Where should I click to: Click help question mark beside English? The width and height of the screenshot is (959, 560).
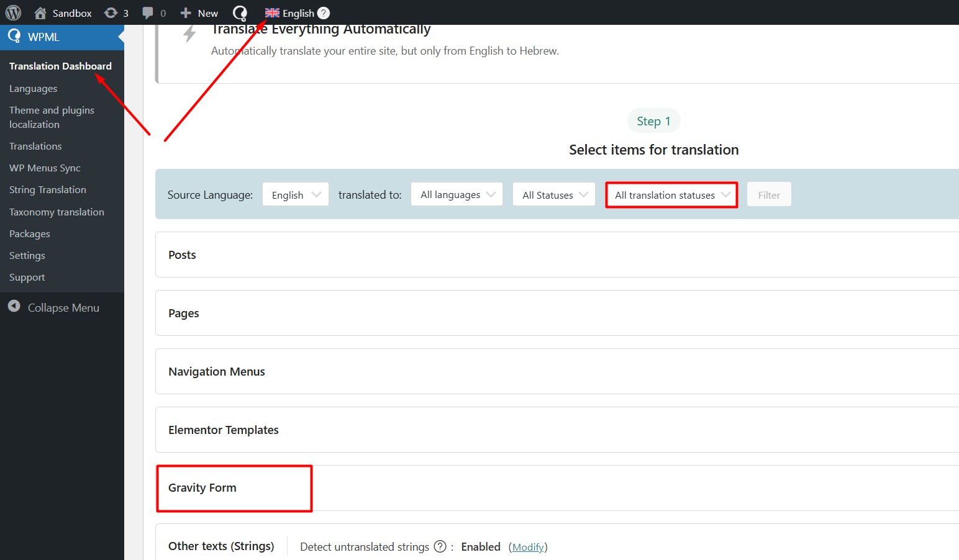(324, 13)
